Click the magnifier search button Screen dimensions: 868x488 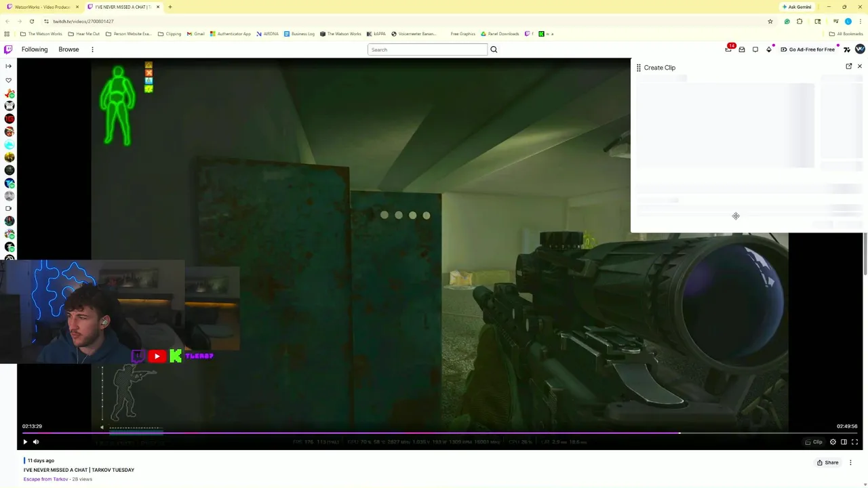point(494,49)
